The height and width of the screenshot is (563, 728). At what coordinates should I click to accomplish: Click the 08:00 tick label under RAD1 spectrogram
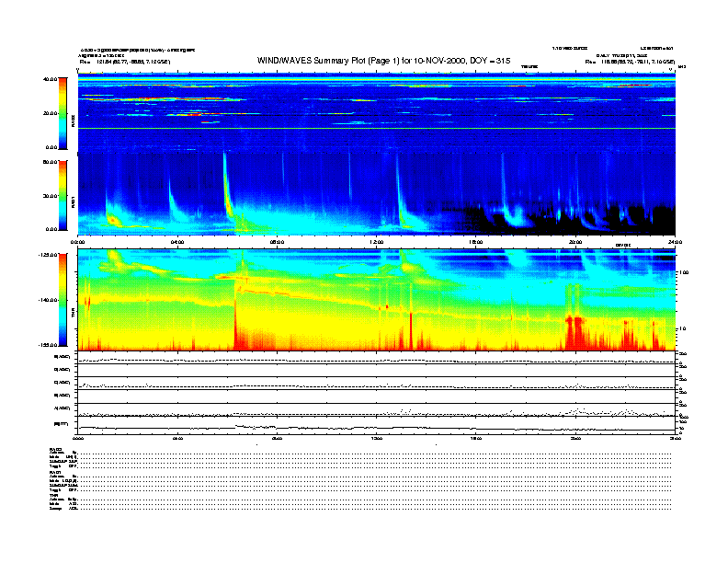277,242
